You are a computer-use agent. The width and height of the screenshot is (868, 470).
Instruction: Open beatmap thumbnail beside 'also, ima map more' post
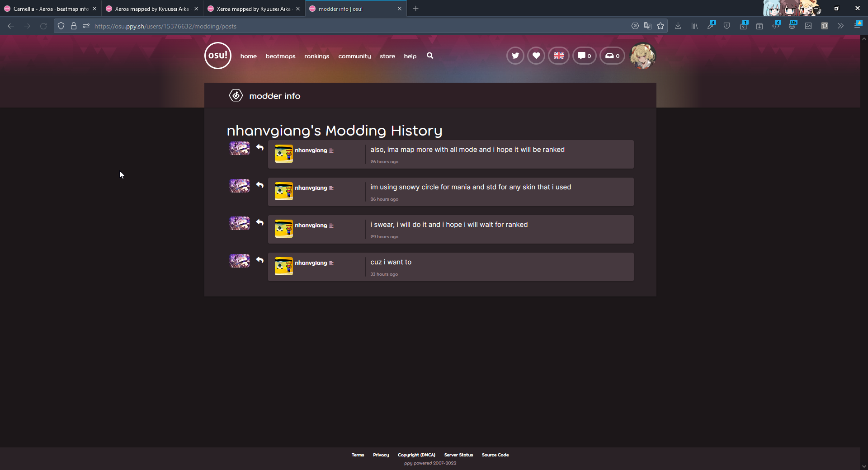click(x=239, y=148)
